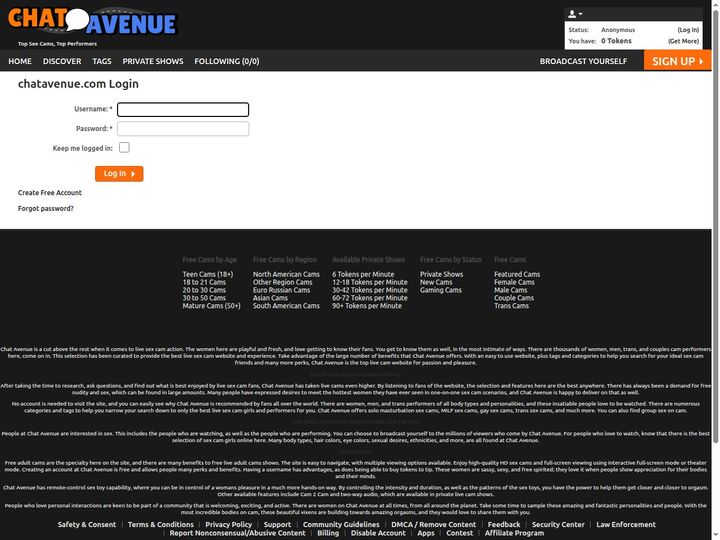Screen dimensions: 720x540
Task: Click the Forgot password? link
Action: [x=45, y=208]
